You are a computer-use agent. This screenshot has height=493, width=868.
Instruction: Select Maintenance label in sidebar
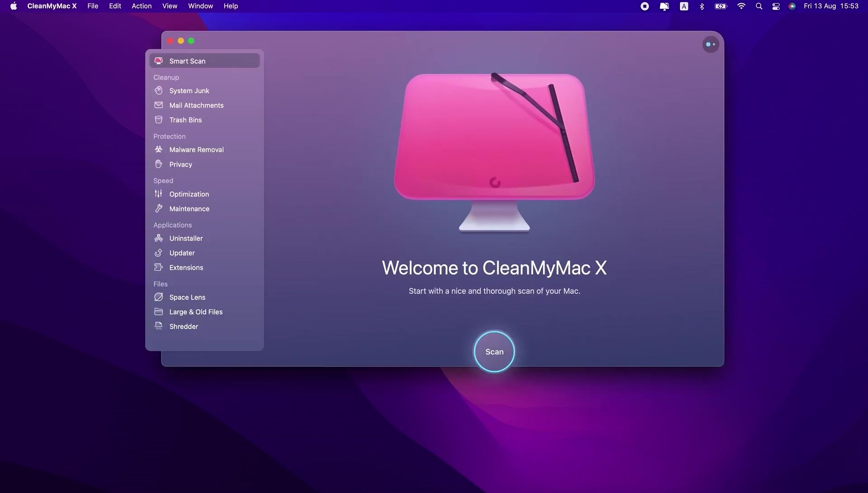(189, 209)
